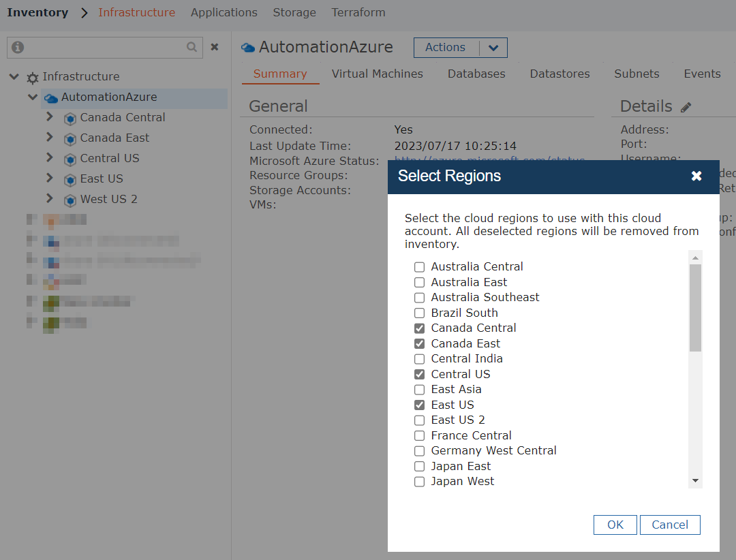Open the Infrastructure menu tab
Screen dimensions: 736x560
pos(136,13)
